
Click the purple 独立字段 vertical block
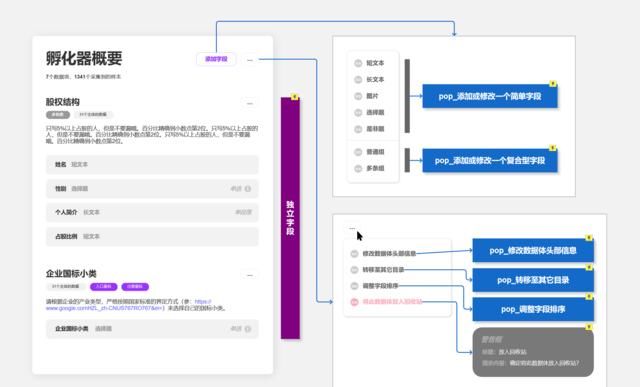(290, 218)
